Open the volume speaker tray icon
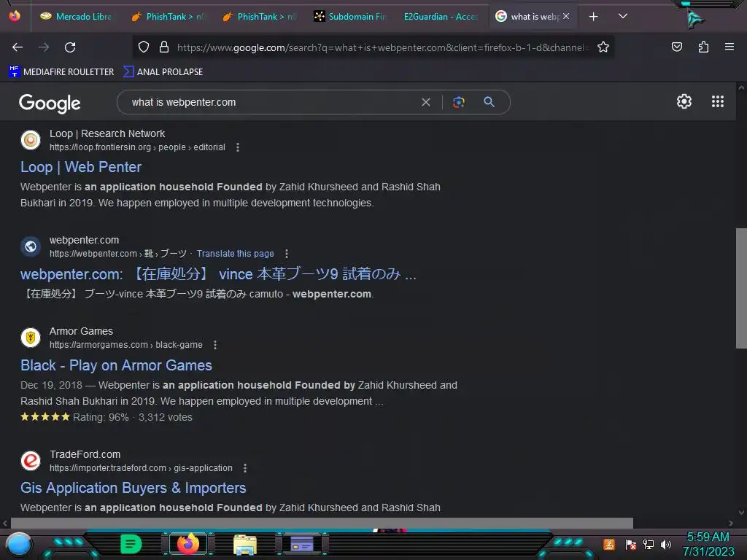The height and width of the screenshot is (560, 747). click(x=665, y=544)
